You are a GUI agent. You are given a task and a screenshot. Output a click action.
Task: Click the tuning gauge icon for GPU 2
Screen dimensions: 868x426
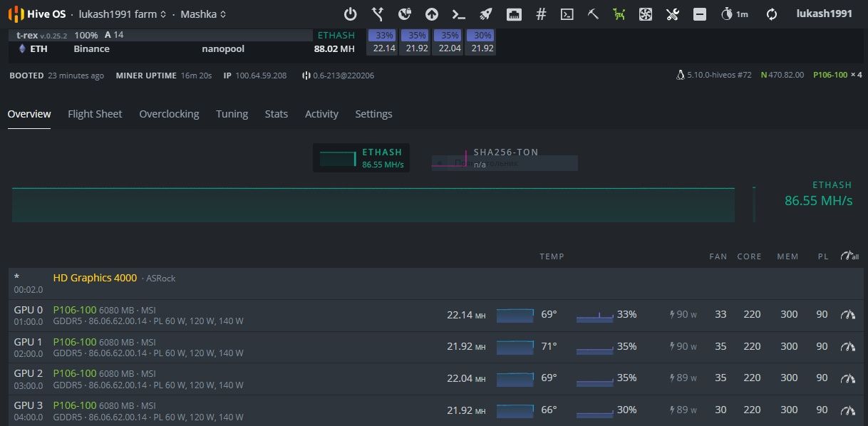pyautogui.click(x=848, y=378)
